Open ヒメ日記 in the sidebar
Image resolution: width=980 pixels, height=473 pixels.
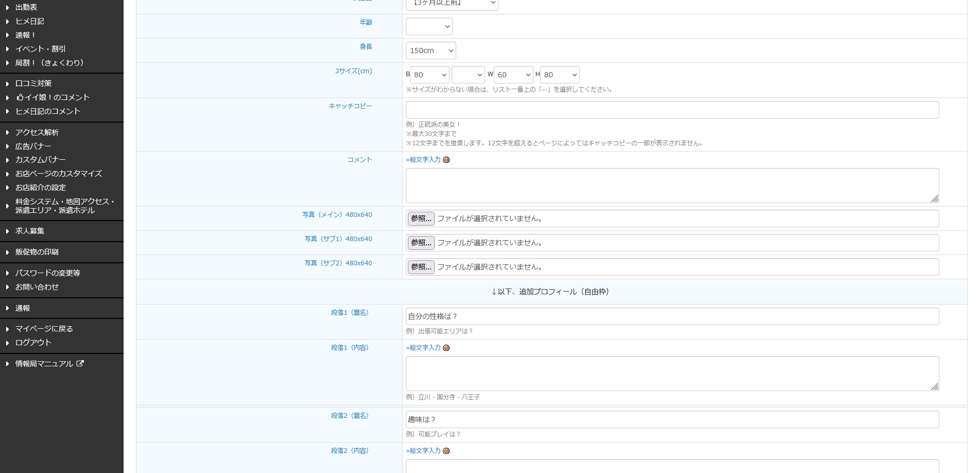coord(29,21)
